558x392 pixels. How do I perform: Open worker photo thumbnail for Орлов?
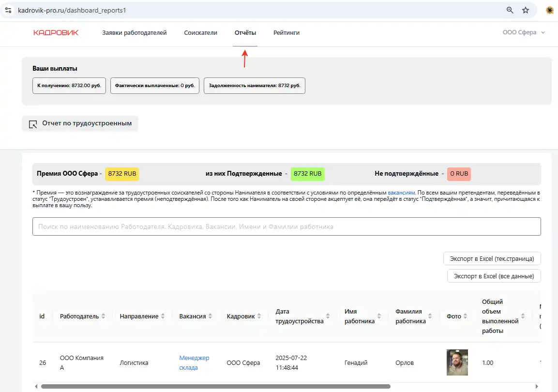(x=457, y=362)
